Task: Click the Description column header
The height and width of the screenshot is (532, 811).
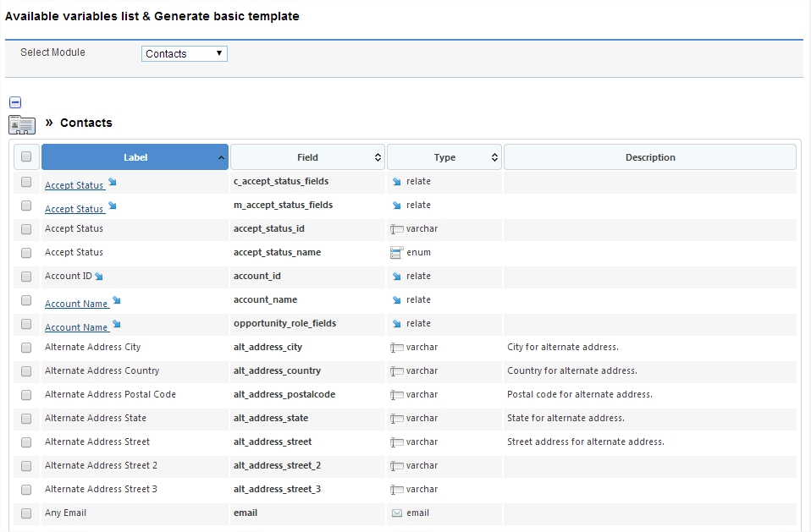Action: click(650, 157)
